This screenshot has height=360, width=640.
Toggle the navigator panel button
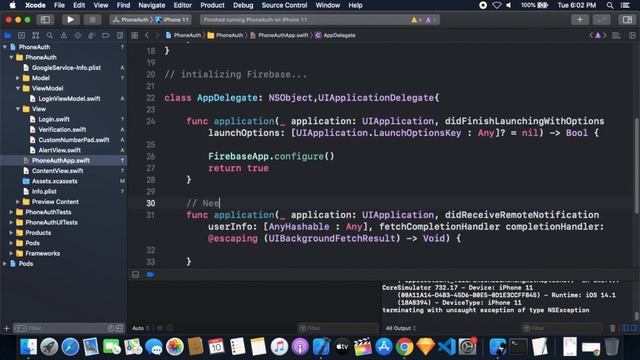click(x=45, y=20)
